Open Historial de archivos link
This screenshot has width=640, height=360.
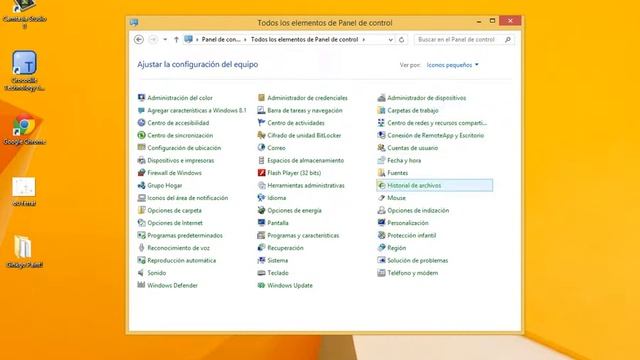[x=414, y=185]
